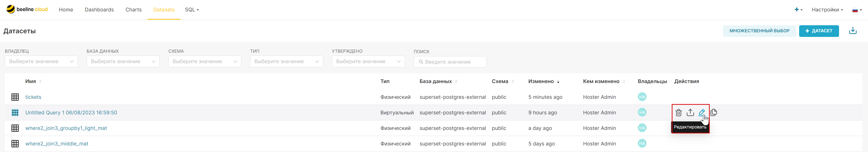Open the Dashboards tab
This screenshot has width=868, height=152.
pyautogui.click(x=99, y=10)
